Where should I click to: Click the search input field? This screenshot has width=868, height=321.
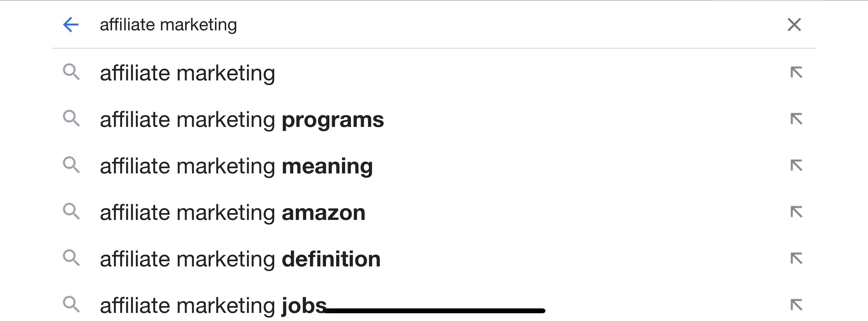click(404, 25)
